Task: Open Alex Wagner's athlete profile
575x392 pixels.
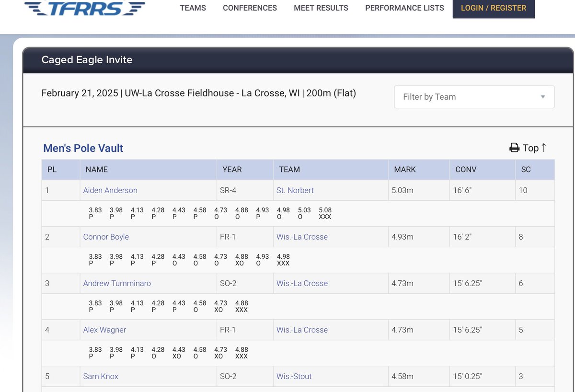Action: pyautogui.click(x=104, y=330)
